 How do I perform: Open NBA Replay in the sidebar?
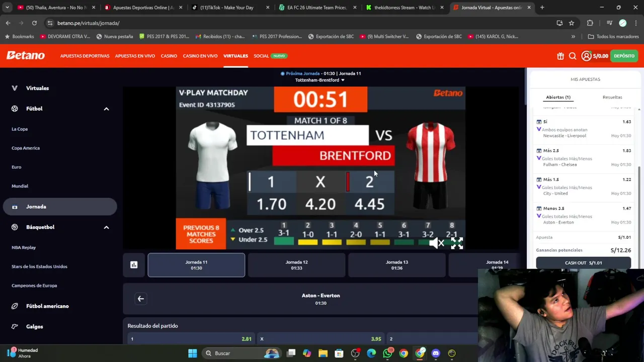click(x=24, y=247)
